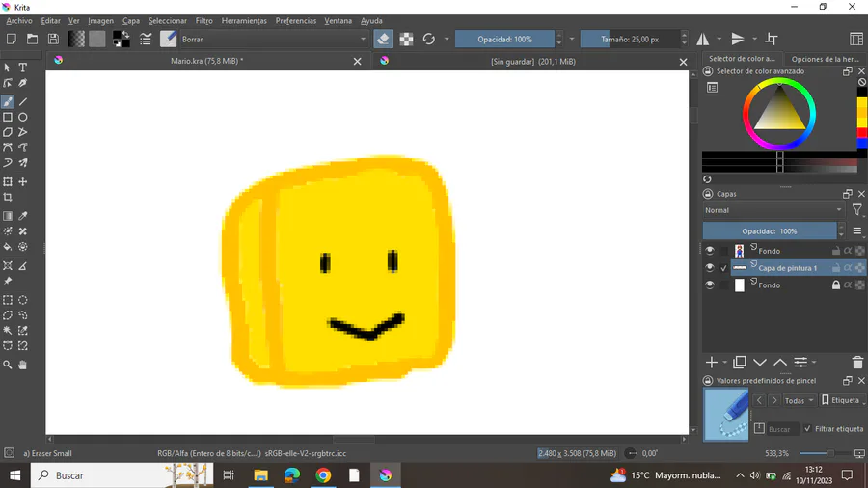Click the color wheel triangle selector
The width and height of the screenshot is (868, 488).
[779, 111]
